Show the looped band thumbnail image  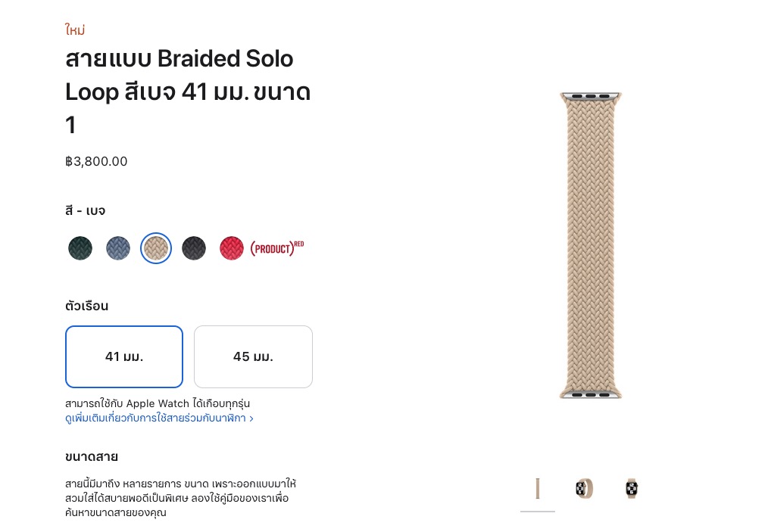pyautogui.click(x=584, y=489)
